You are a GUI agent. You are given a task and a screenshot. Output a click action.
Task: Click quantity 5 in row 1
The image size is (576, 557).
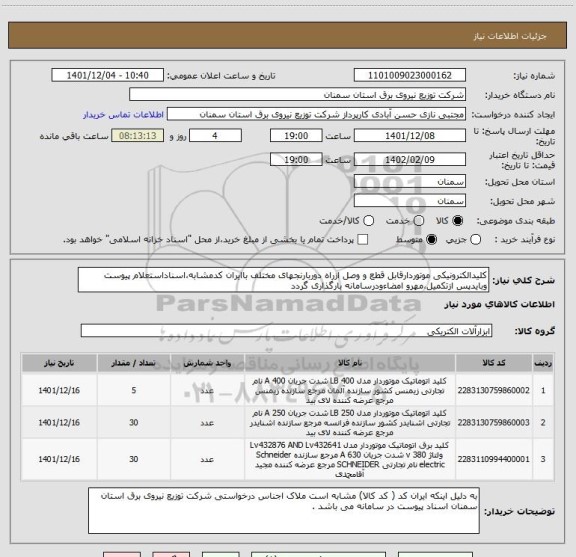[x=134, y=390]
